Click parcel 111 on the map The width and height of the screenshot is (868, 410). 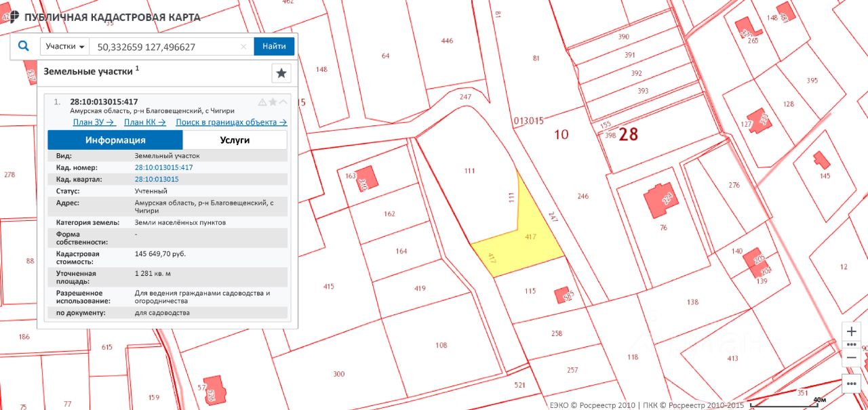469,171
